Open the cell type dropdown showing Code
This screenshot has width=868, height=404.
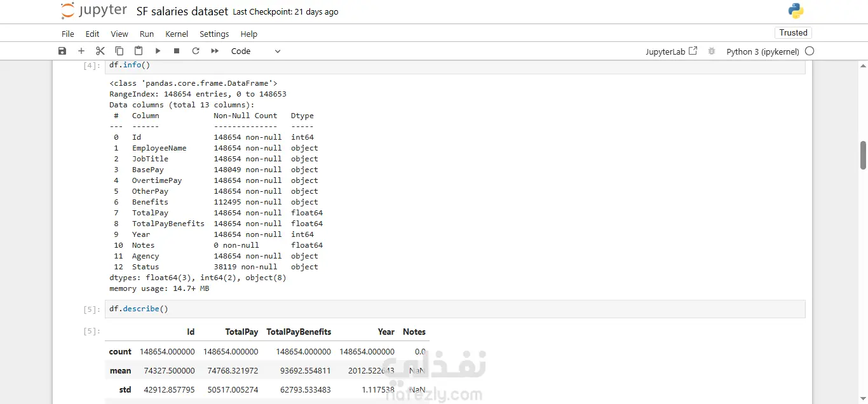[x=255, y=51]
